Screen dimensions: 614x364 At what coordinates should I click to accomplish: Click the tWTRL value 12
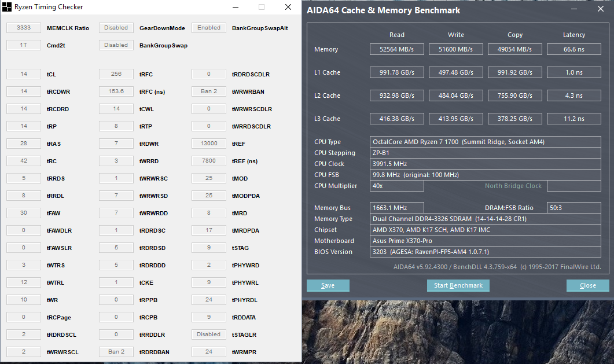24,282
